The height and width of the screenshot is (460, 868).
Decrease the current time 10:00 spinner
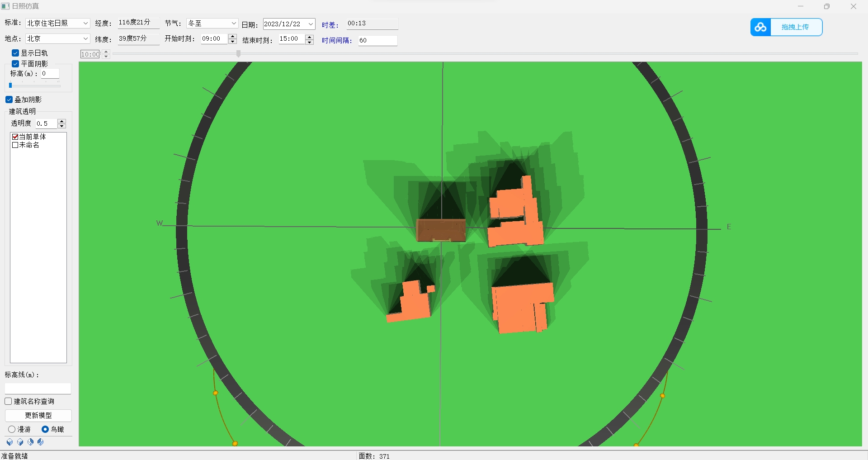click(x=106, y=57)
